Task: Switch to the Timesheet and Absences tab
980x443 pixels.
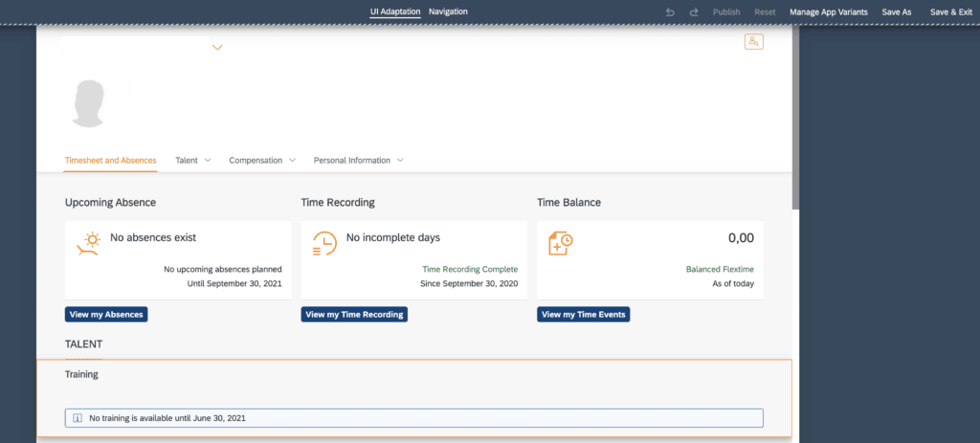Action: click(110, 161)
